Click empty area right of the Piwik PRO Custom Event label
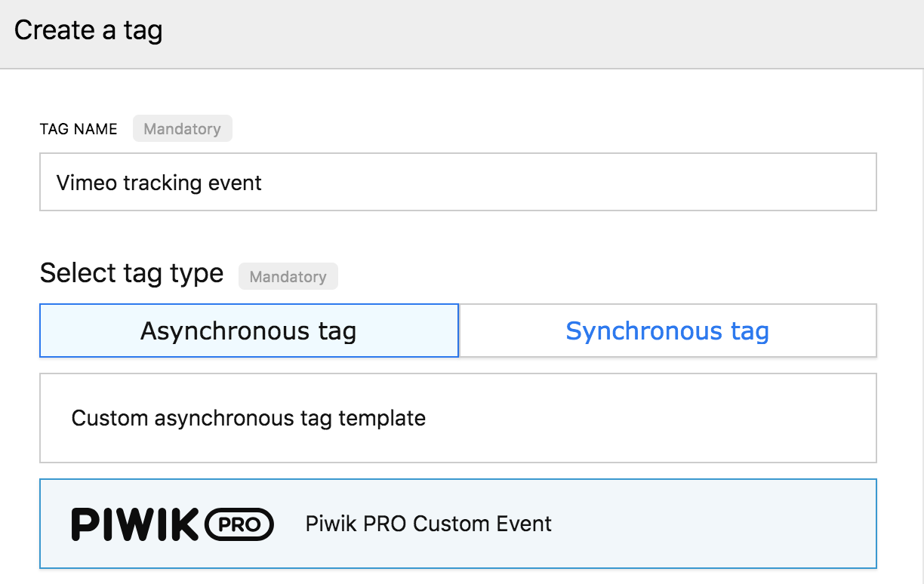The width and height of the screenshot is (924, 584). (x=713, y=524)
